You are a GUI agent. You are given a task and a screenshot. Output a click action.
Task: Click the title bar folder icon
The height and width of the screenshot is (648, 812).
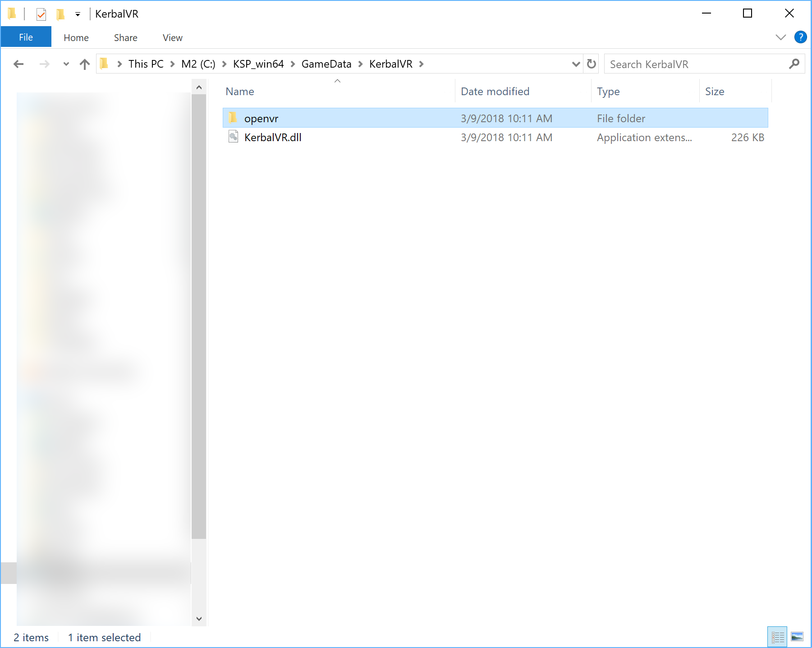tap(12, 14)
